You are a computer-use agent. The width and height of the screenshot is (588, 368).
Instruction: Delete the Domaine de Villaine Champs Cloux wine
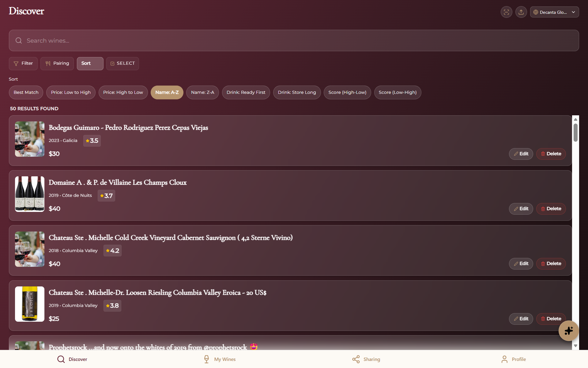point(551,209)
